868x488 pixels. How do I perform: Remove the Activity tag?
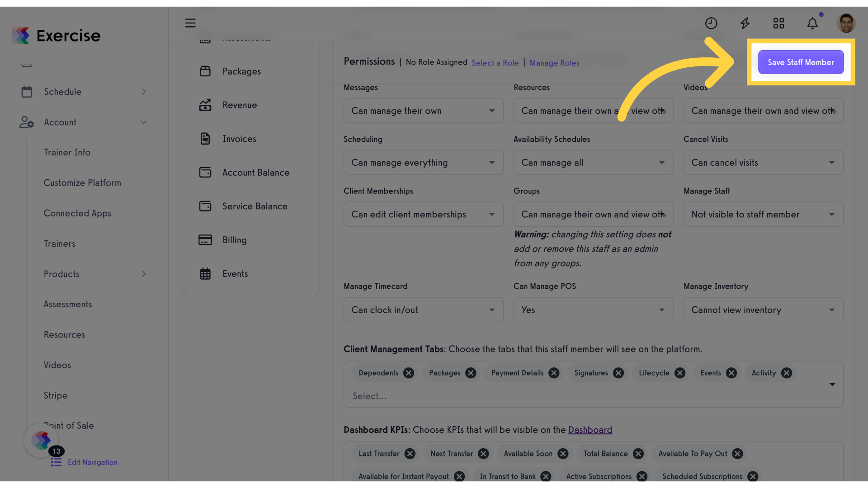[x=787, y=373]
